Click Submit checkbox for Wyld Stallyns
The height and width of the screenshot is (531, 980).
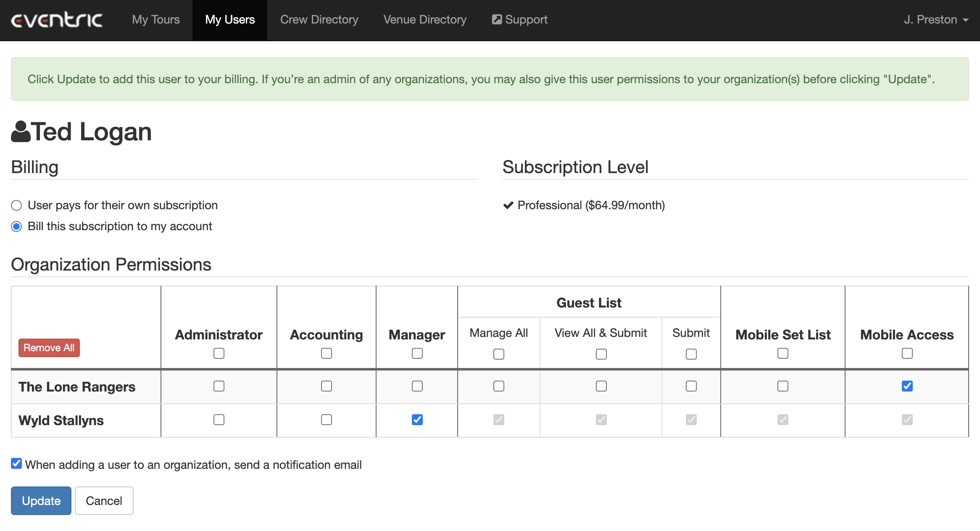pos(691,420)
